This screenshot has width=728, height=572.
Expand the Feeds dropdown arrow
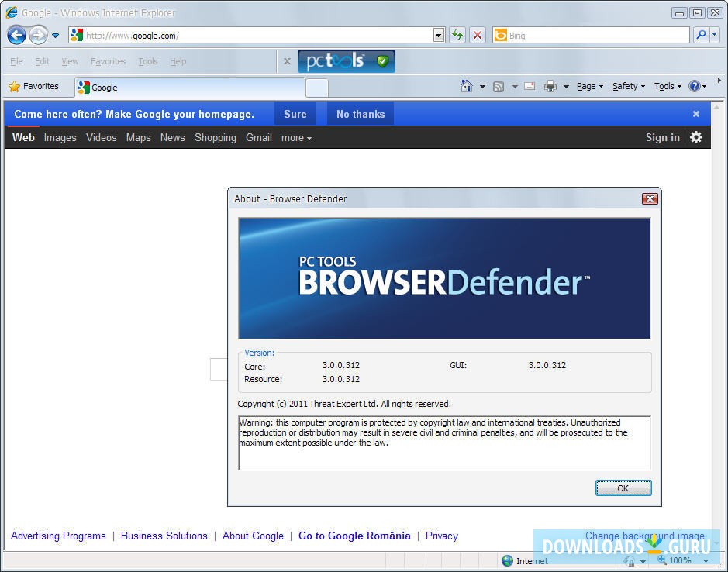[515, 87]
